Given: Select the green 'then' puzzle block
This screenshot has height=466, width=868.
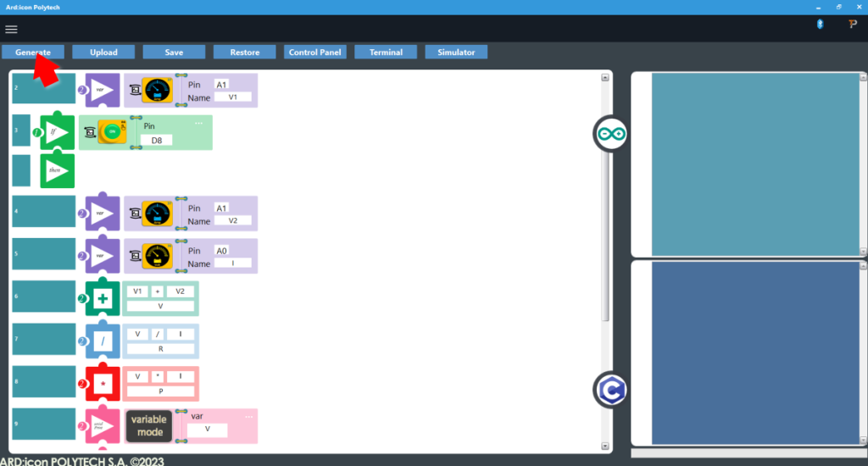Looking at the screenshot, I should tap(58, 170).
